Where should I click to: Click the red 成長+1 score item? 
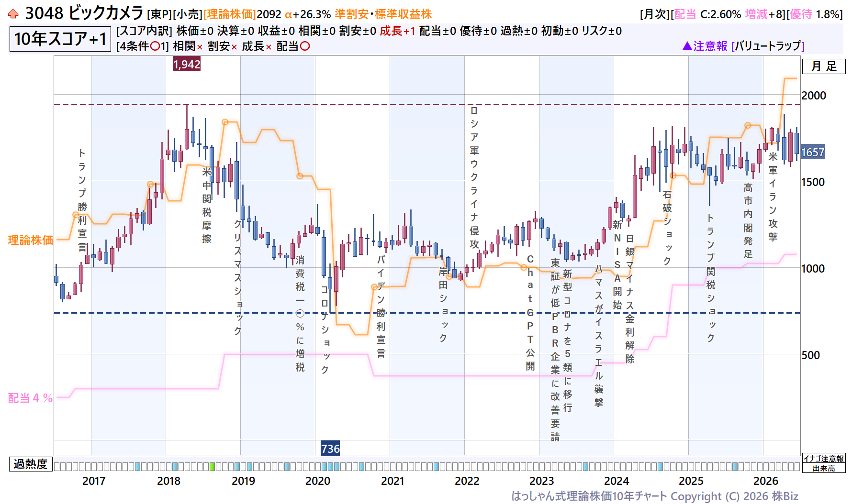[398, 31]
